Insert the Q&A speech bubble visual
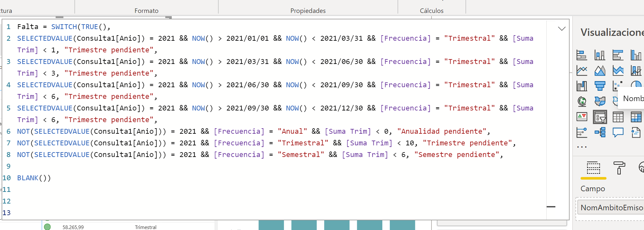The height and width of the screenshot is (230, 644). (618, 132)
